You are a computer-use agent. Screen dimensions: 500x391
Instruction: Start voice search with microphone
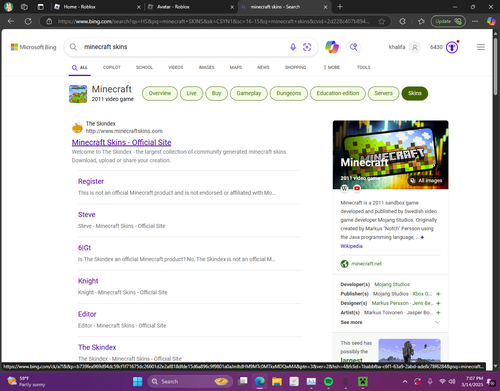point(293,47)
